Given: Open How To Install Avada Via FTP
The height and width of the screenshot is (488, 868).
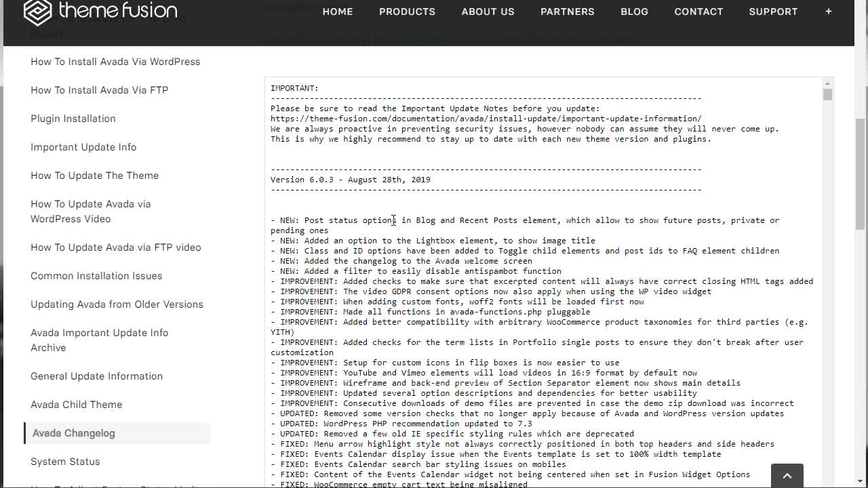Looking at the screenshot, I should (99, 90).
